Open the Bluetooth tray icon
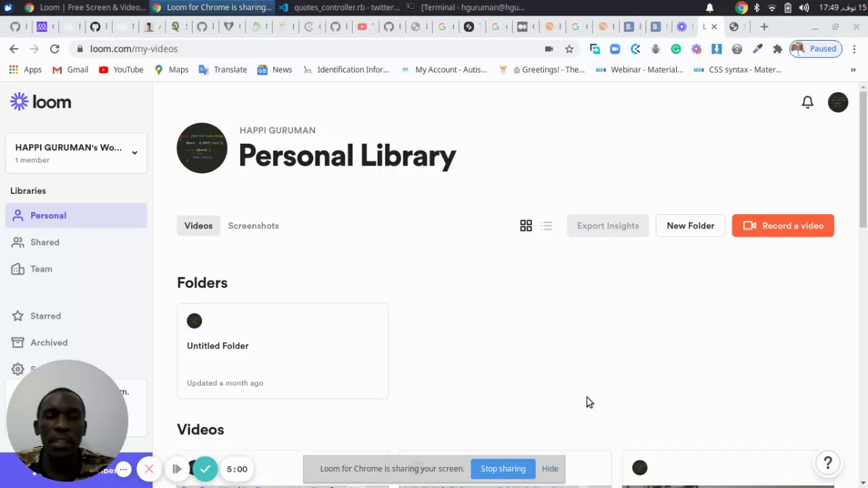 tap(757, 7)
